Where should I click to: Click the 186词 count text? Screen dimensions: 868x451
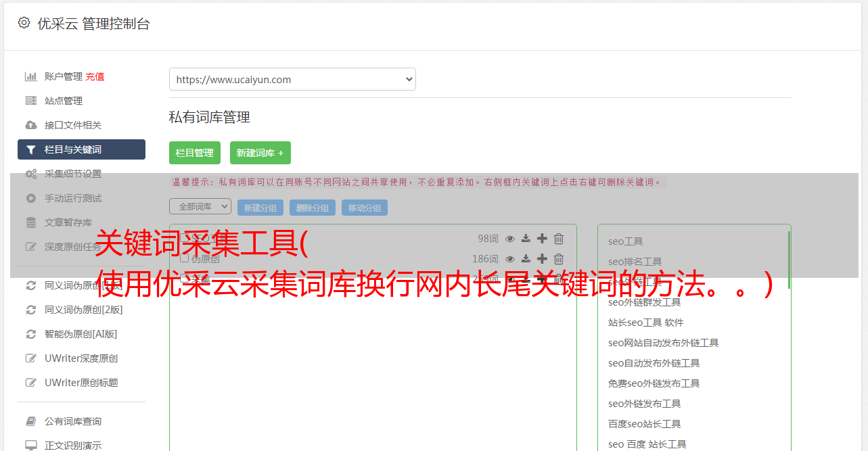click(485, 259)
